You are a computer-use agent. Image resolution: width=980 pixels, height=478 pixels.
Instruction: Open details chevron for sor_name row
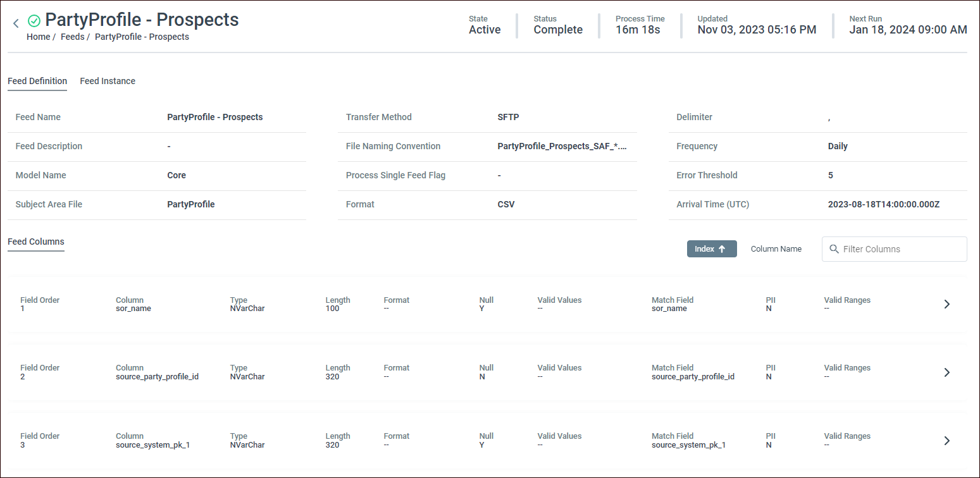click(946, 304)
